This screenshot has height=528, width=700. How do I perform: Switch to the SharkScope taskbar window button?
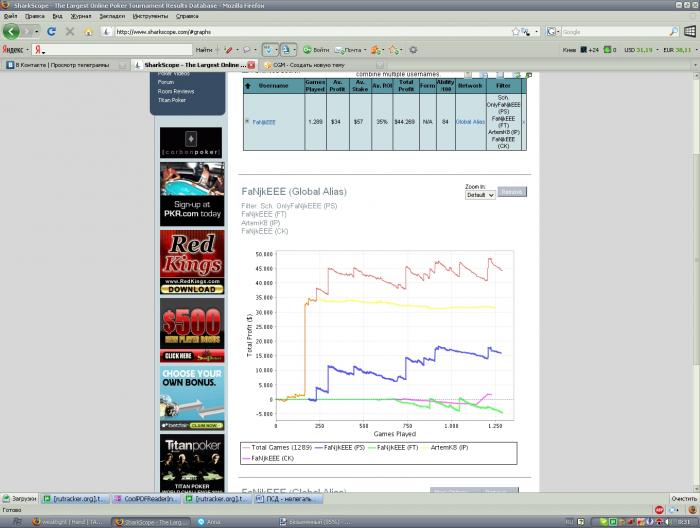coord(150,522)
